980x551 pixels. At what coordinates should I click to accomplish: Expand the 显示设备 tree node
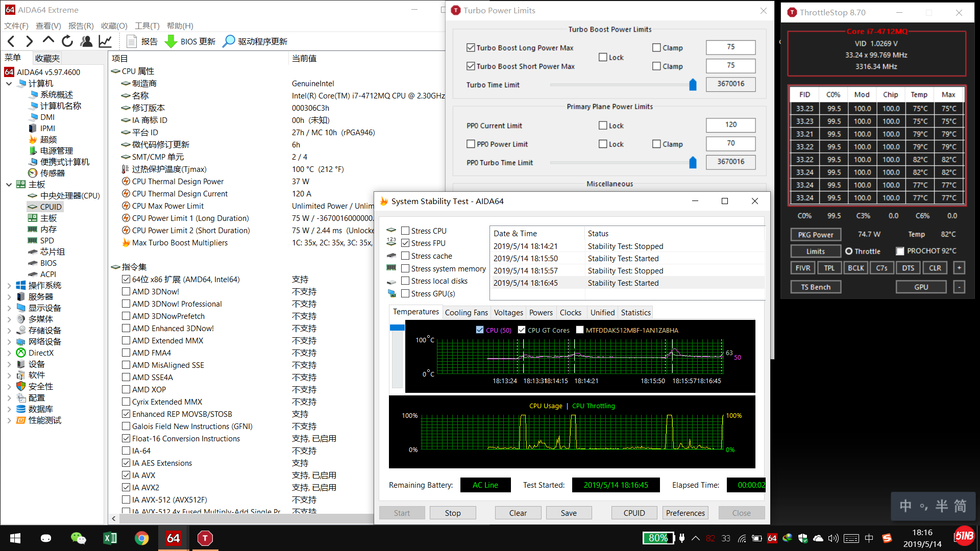(9, 308)
